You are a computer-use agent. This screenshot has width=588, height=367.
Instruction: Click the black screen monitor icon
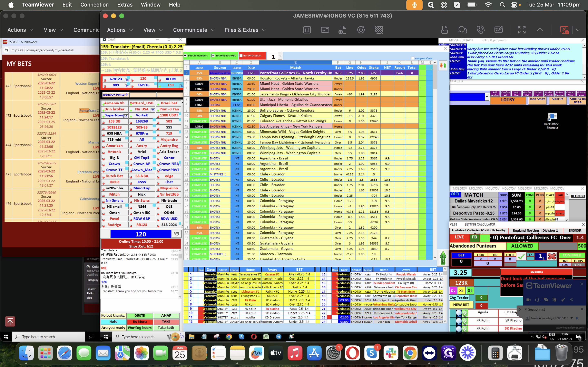pyautogui.click(x=379, y=30)
